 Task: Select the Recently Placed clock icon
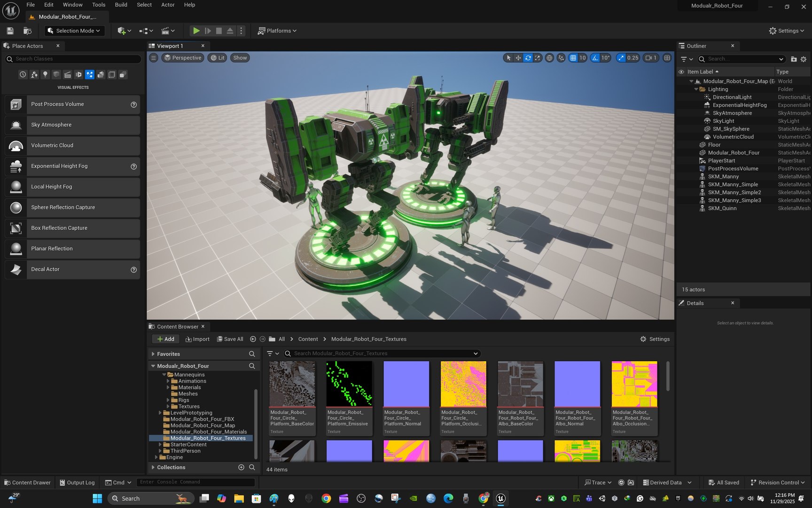(23, 74)
